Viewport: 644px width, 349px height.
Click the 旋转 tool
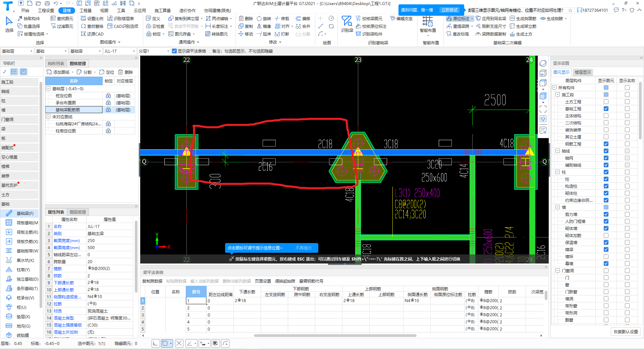264,18
